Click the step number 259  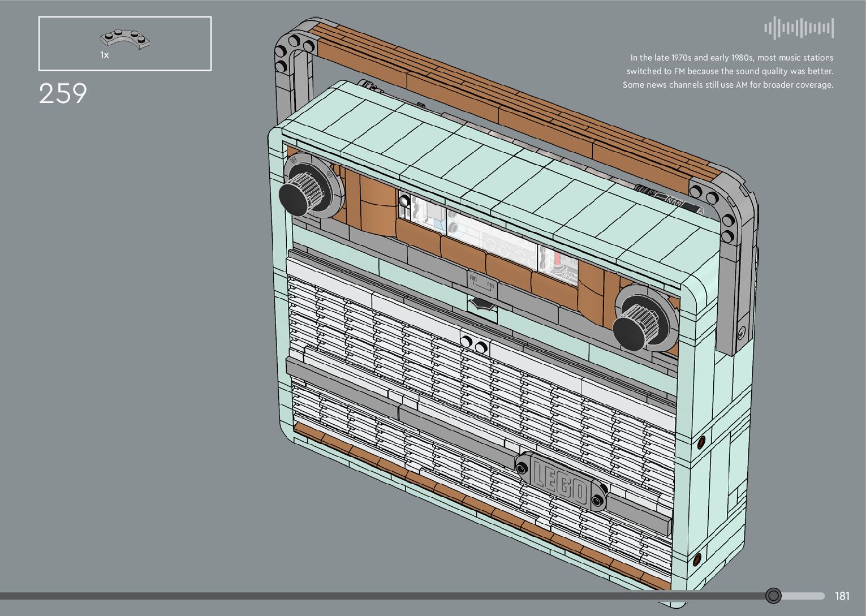coord(63,93)
